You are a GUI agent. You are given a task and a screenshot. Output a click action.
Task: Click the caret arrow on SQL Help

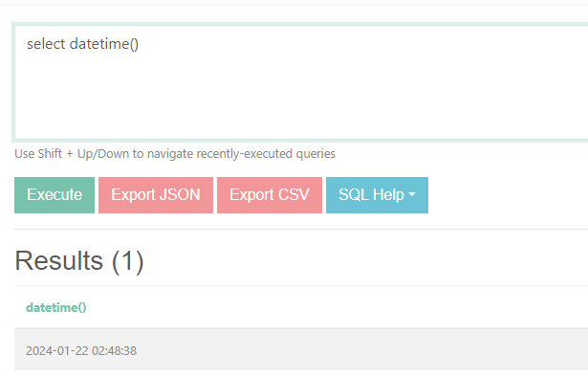pos(412,194)
